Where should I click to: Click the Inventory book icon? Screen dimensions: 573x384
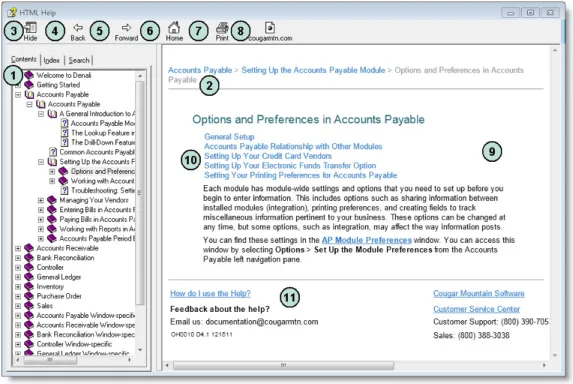(x=29, y=286)
